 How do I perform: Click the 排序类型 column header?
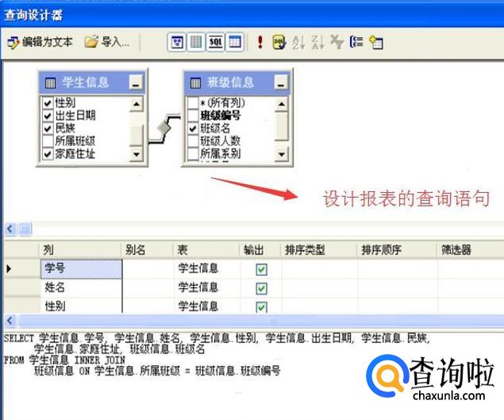pyautogui.click(x=317, y=249)
